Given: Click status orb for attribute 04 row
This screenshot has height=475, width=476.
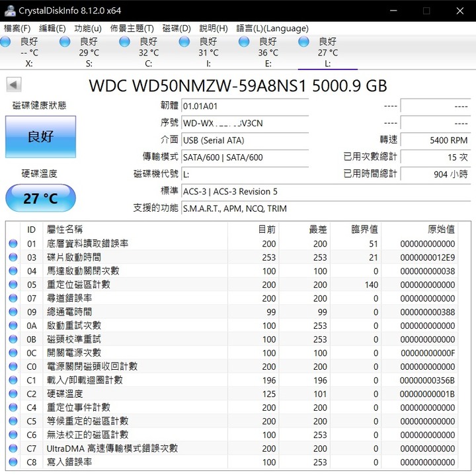Looking at the screenshot, I should 13,271.
